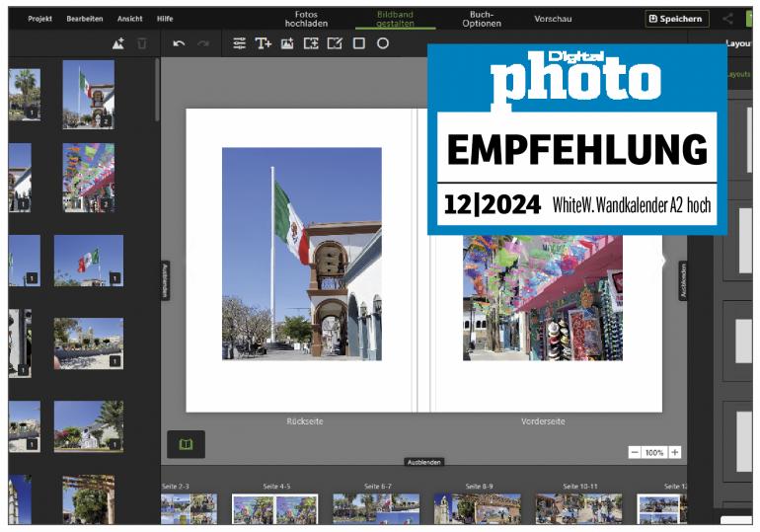Open the settings sliders icon
Viewport: 760px width, 532px height.
point(240,43)
